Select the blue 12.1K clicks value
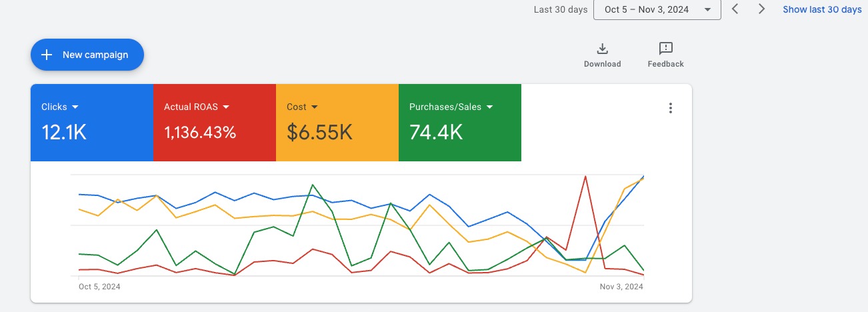868x312 pixels. pos(64,133)
